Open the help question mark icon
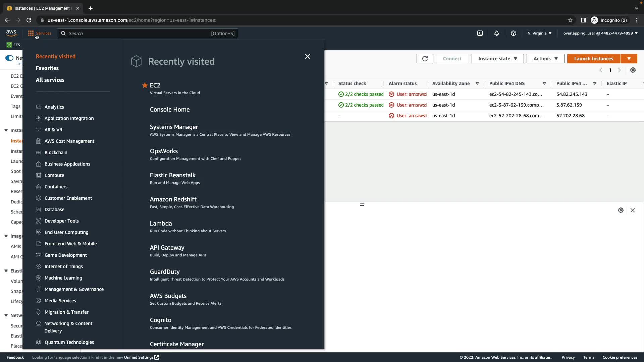644x362 pixels. (514, 33)
